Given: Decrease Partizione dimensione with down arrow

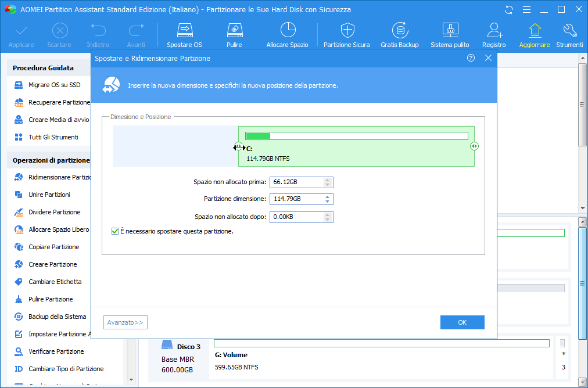Looking at the screenshot, I should pos(327,202).
